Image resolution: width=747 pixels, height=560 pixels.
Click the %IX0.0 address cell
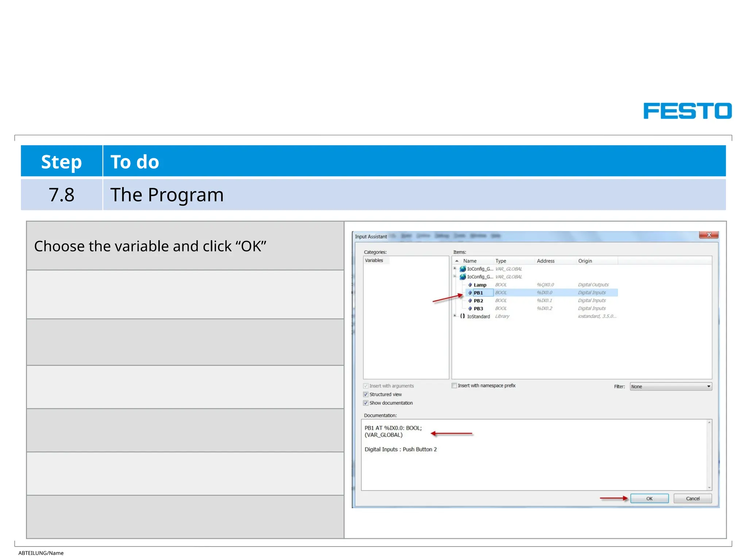tap(545, 292)
